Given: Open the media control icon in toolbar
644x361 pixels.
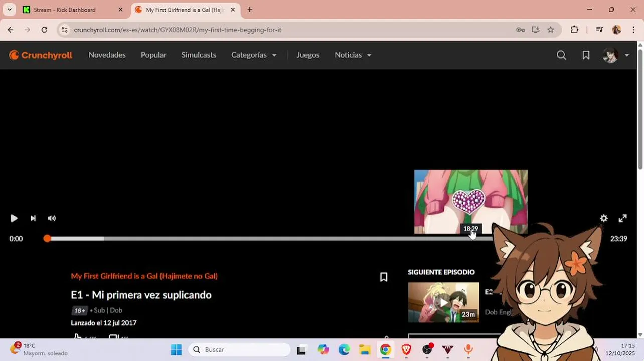Looking at the screenshot, I should [599, 30].
